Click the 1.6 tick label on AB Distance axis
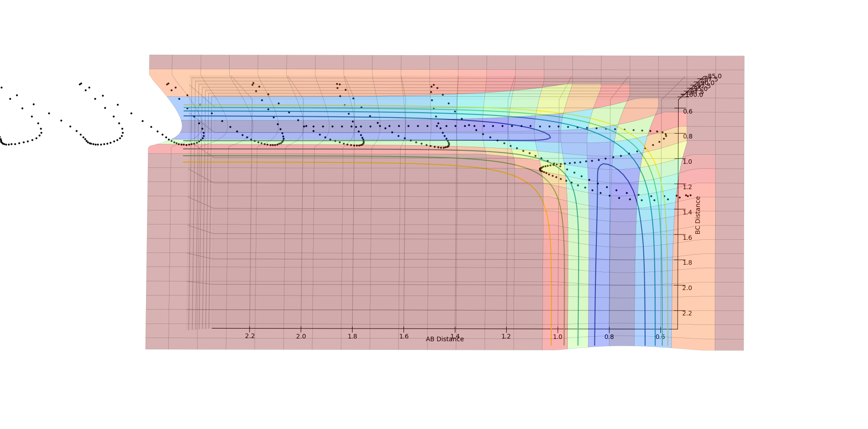 click(x=404, y=336)
